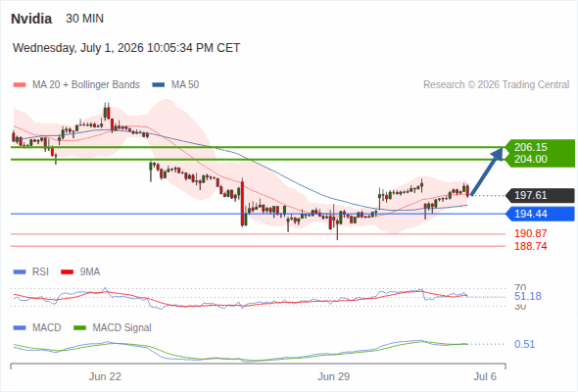Click the MA 50 legend label
This screenshot has width=578, height=392.
[185, 85]
